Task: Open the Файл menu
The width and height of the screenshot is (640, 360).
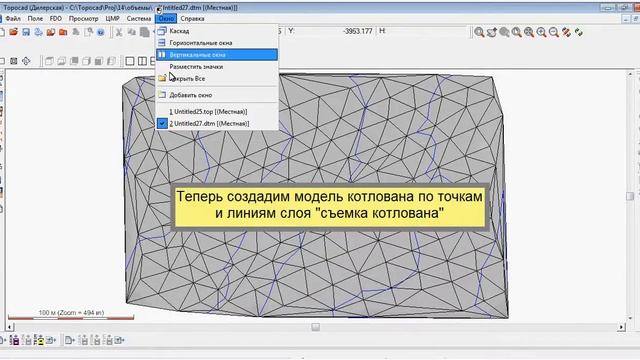Action: point(13,18)
